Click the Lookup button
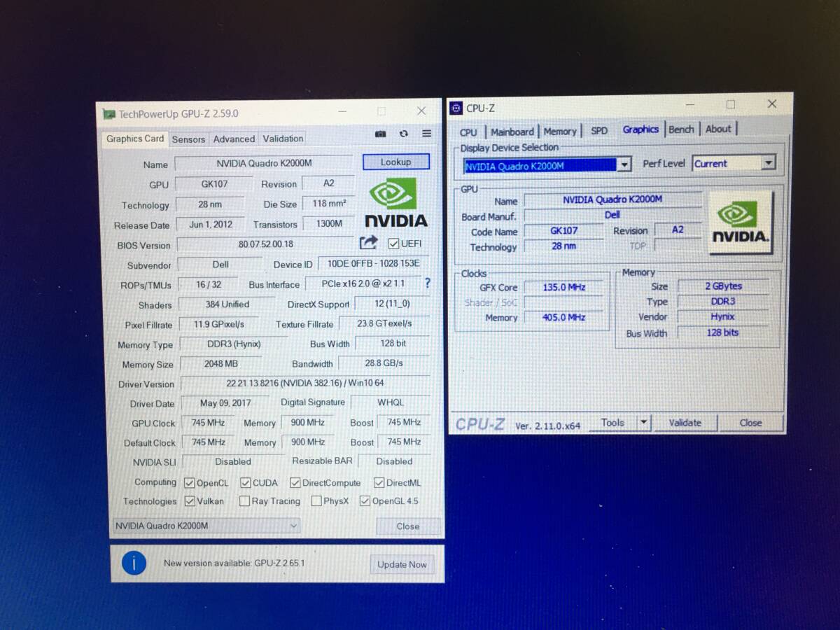Image resolution: width=840 pixels, height=630 pixels. [x=395, y=162]
